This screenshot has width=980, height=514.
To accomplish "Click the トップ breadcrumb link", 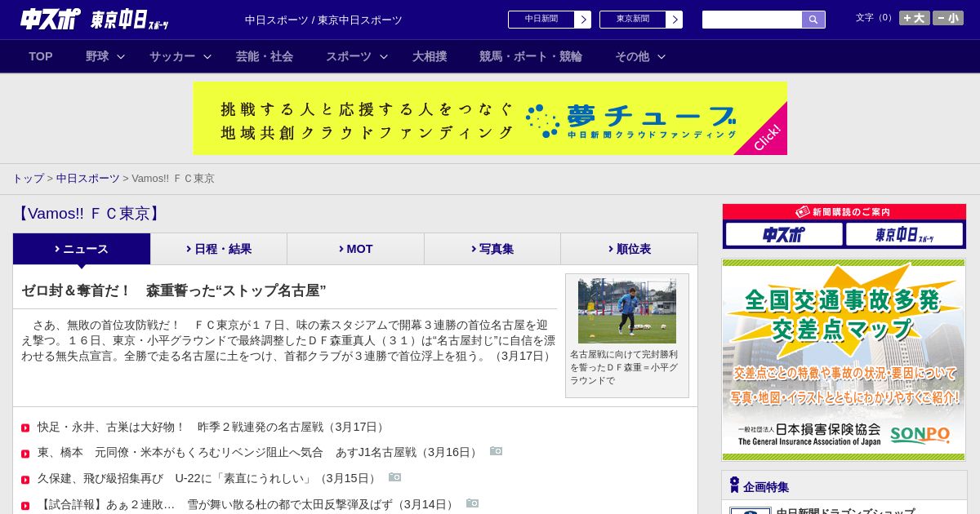I will coord(28,178).
